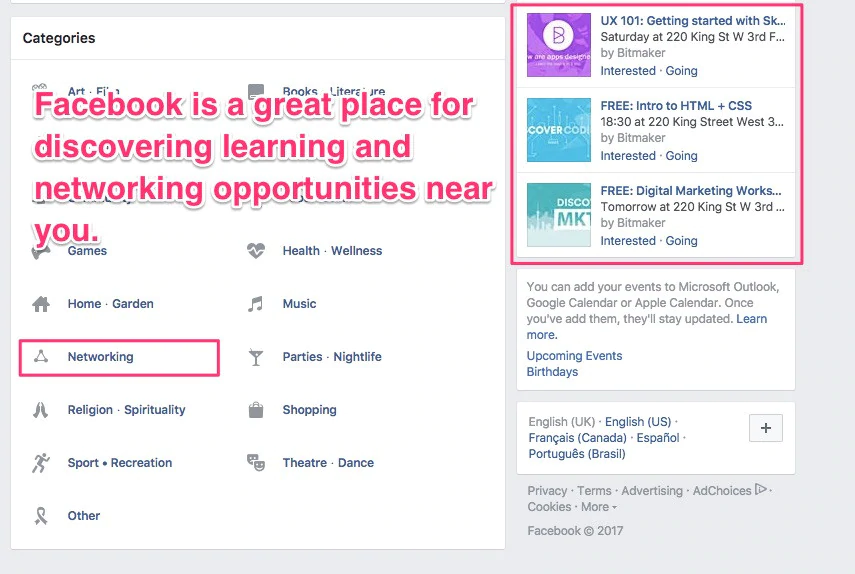Click the Health Wellness heart icon
The height and width of the screenshot is (574, 855).
256,251
